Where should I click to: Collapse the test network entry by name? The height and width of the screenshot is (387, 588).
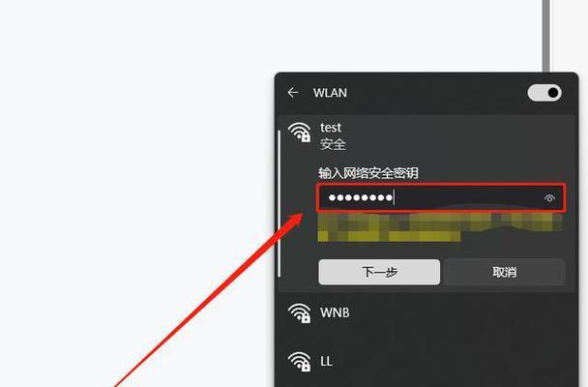point(331,128)
